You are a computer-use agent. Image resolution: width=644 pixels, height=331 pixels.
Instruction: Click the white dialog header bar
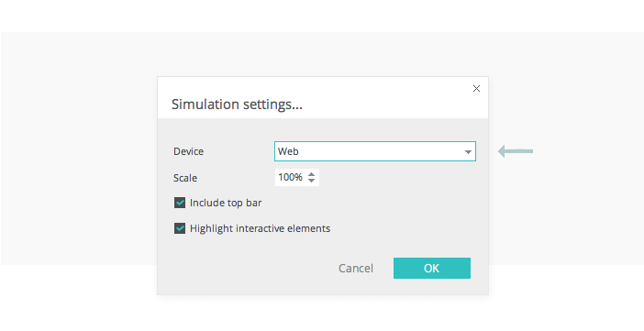tap(323, 98)
